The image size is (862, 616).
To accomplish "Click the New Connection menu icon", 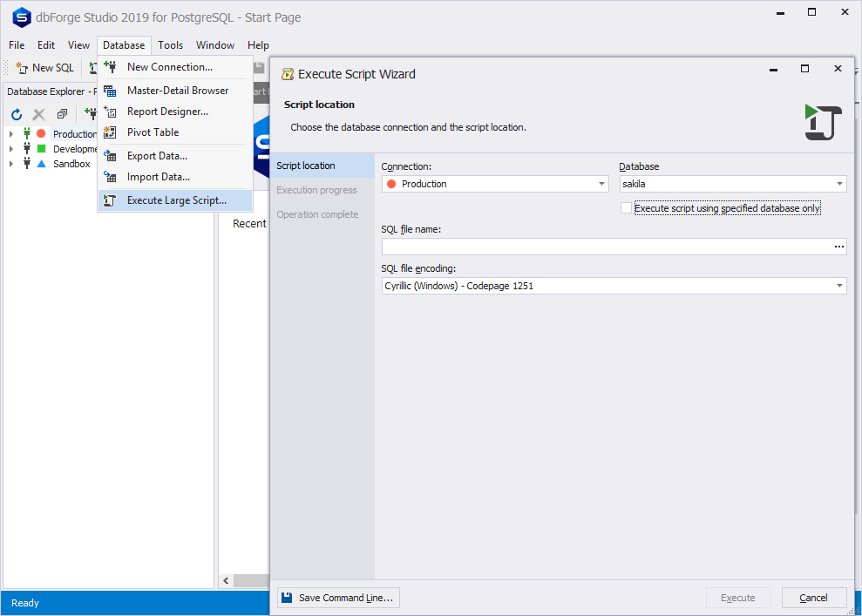I will pyautogui.click(x=110, y=67).
